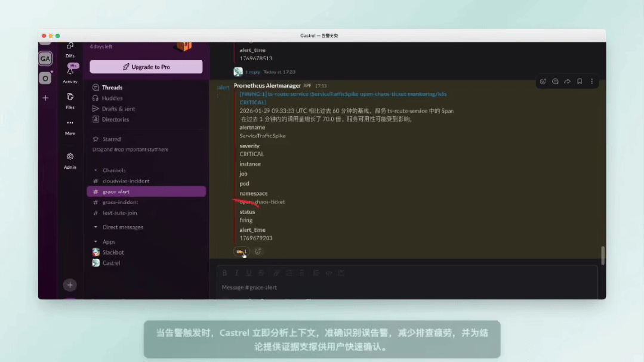
Task: Click the link icon in message toolbar
Action: [x=276, y=273]
